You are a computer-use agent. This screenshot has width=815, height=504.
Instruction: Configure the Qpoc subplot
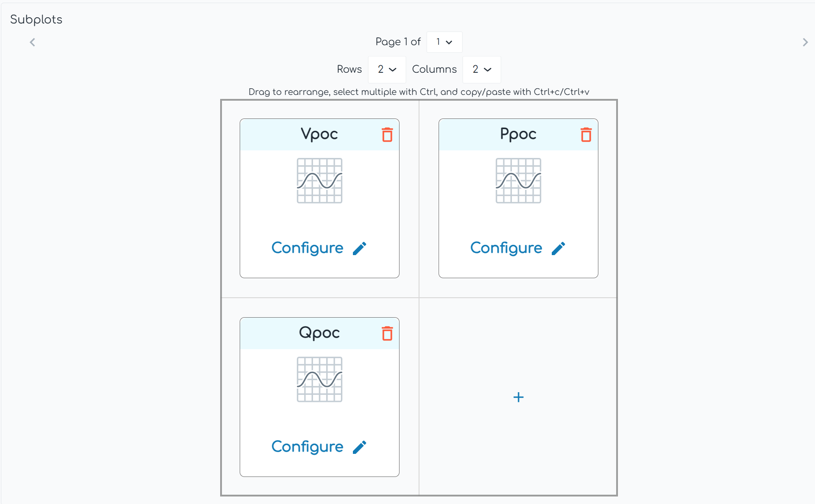(x=307, y=447)
